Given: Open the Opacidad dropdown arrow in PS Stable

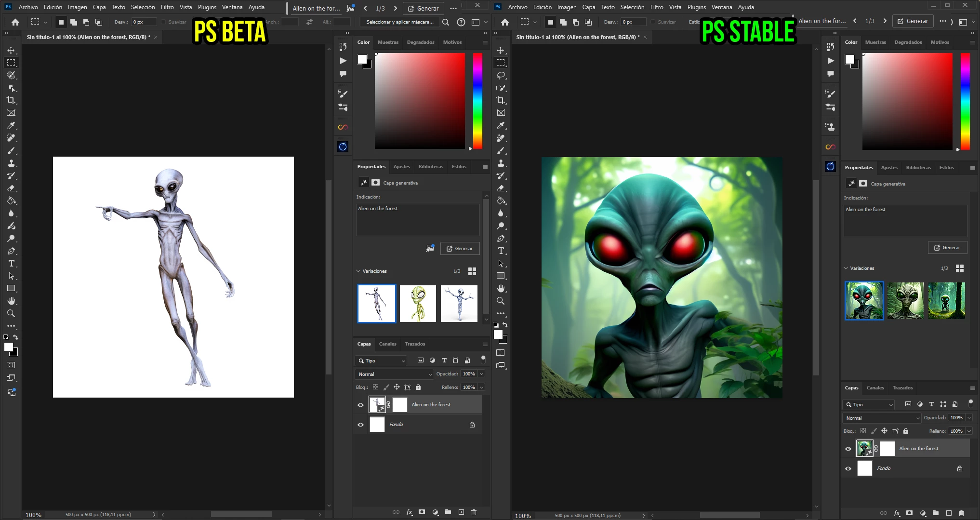Looking at the screenshot, I should [969, 418].
